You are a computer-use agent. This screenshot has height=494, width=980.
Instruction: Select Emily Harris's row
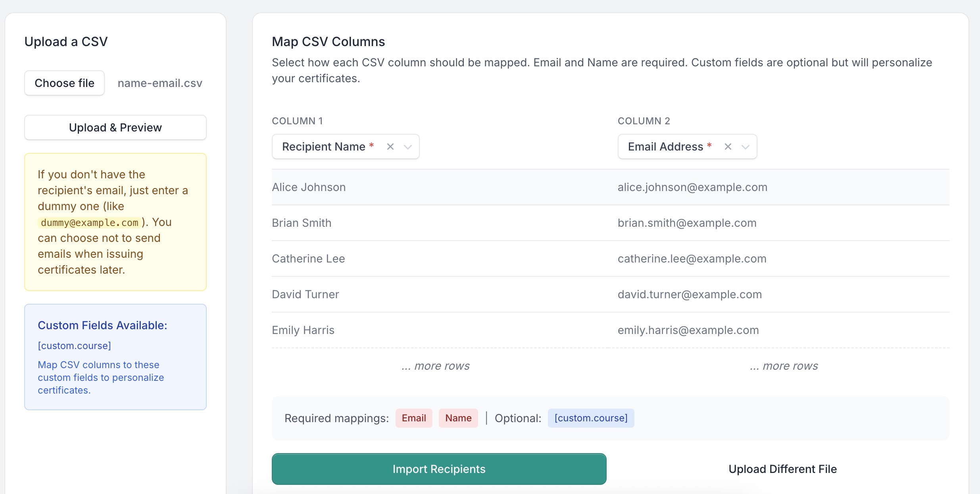click(x=303, y=330)
